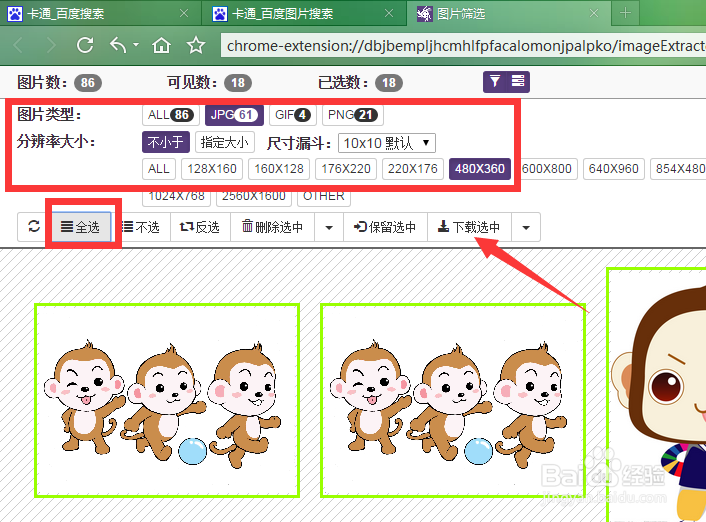Click the 可见数 18 count badge
Viewport: 706px width, 522px height.
pyautogui.click(x=238, y=83)
